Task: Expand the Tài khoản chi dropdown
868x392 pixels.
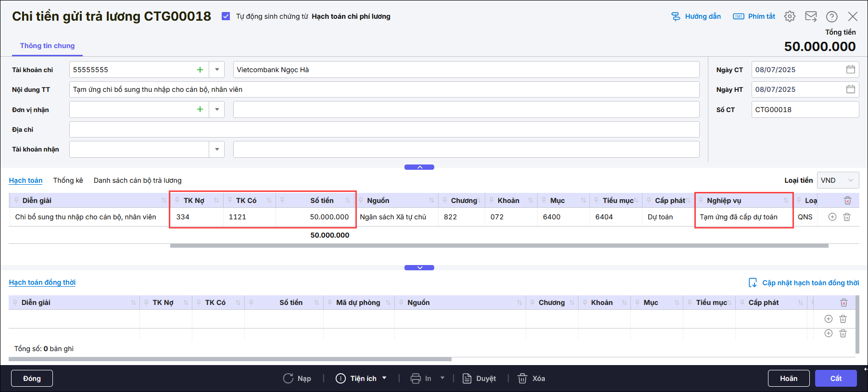Action: [217, 70]
